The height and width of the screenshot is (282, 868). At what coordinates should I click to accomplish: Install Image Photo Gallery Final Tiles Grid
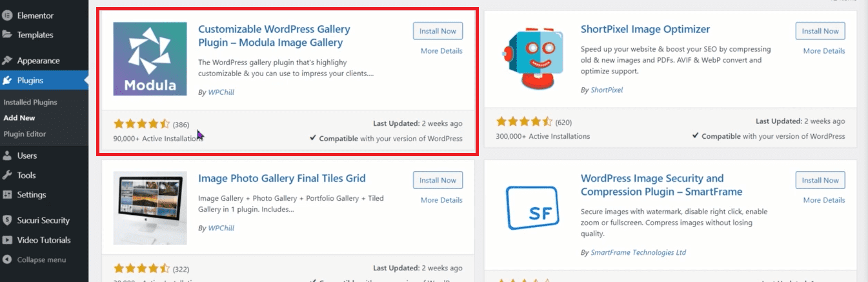[438, 181]
